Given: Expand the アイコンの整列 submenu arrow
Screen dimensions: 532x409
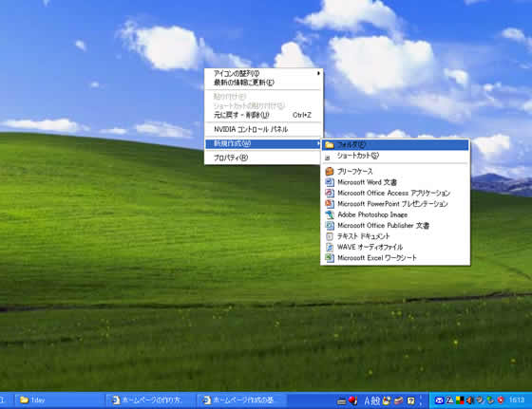Looking at the screenshot, I should coord(318,73).
